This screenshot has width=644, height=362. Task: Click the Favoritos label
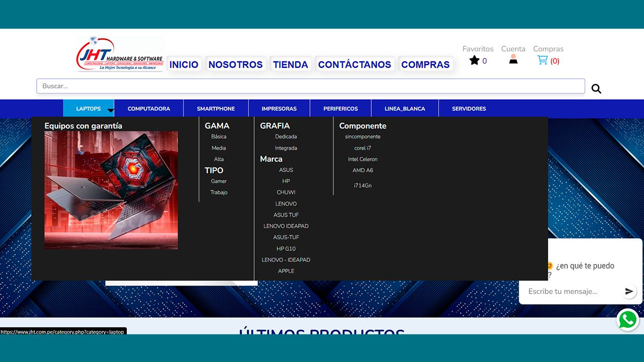pos(478,49)
